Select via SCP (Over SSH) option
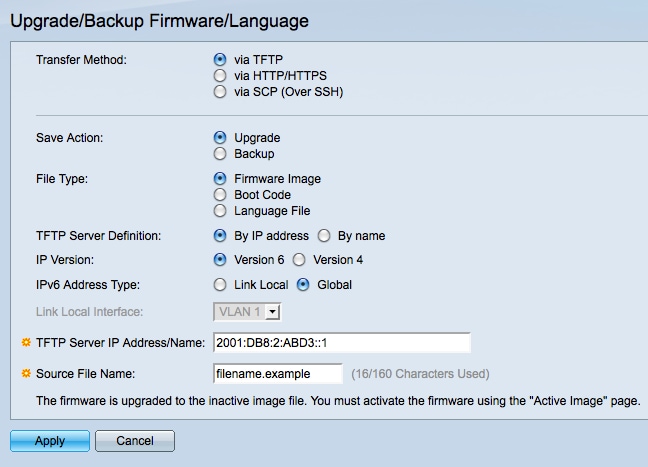Screen dimensions: 648x467 click(x=220, y=92)
